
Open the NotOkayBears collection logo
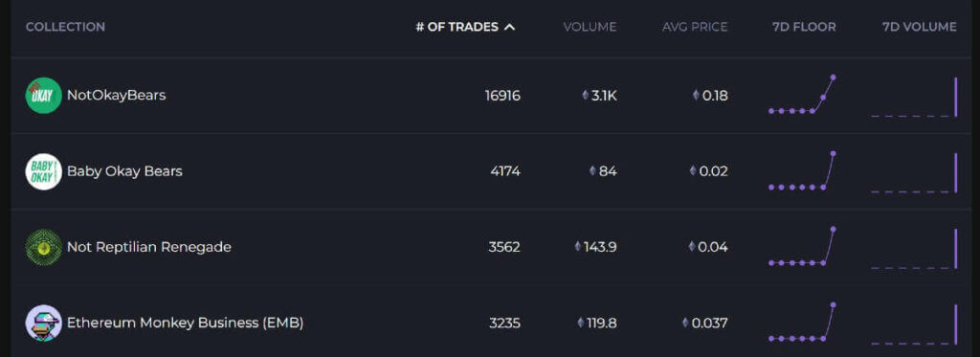tap(44, 96)
